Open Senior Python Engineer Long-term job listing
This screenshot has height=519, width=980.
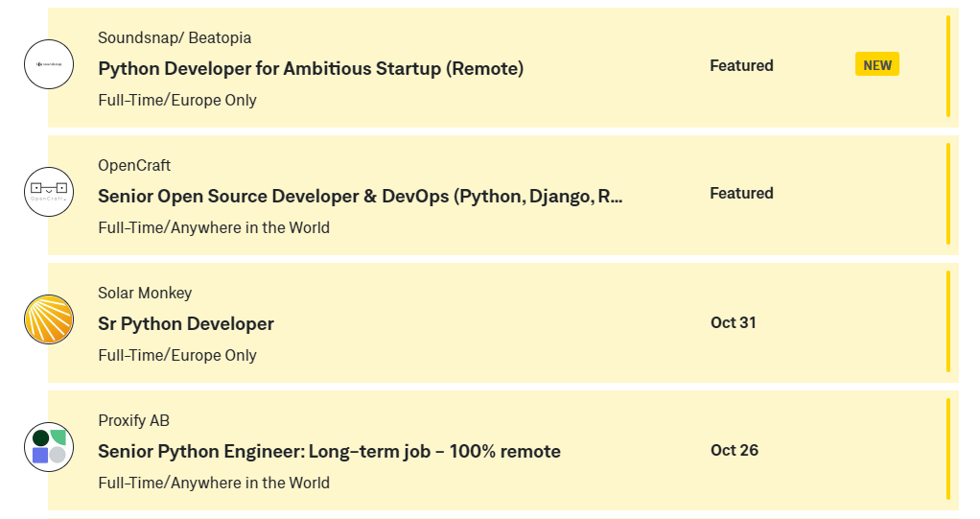(x=329, y=451)
